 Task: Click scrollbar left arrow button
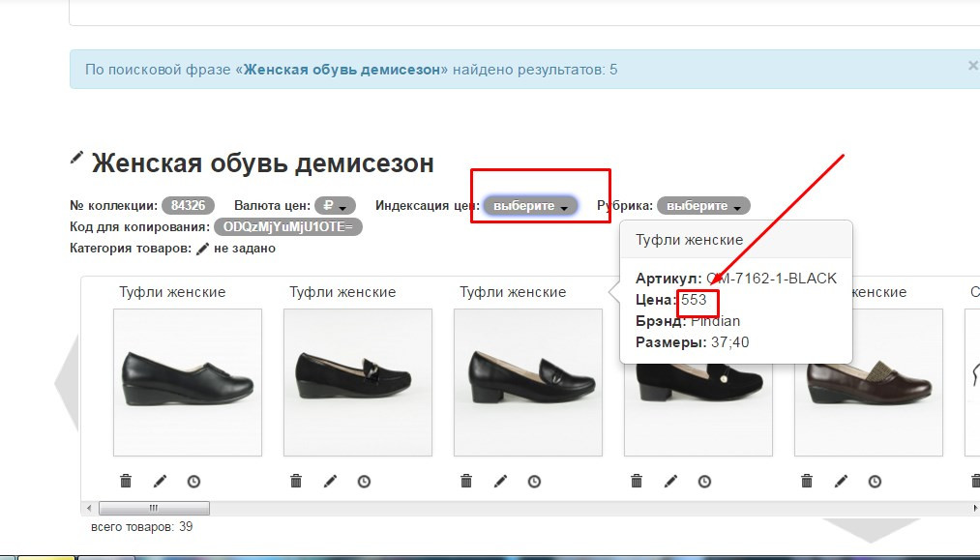(89, 508)
